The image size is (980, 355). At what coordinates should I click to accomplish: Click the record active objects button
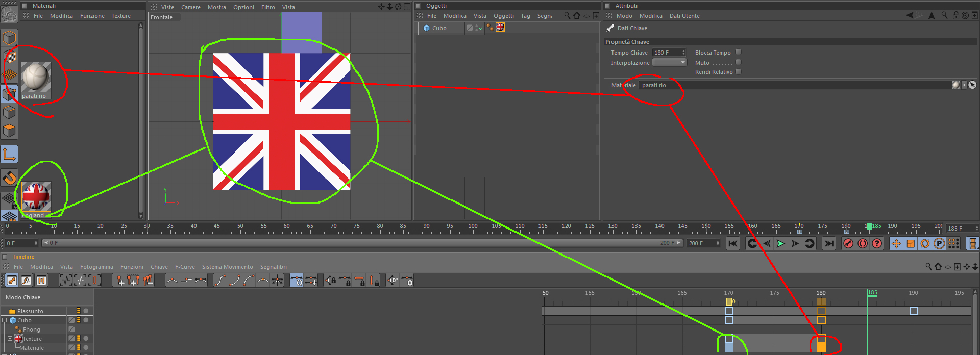848,244
